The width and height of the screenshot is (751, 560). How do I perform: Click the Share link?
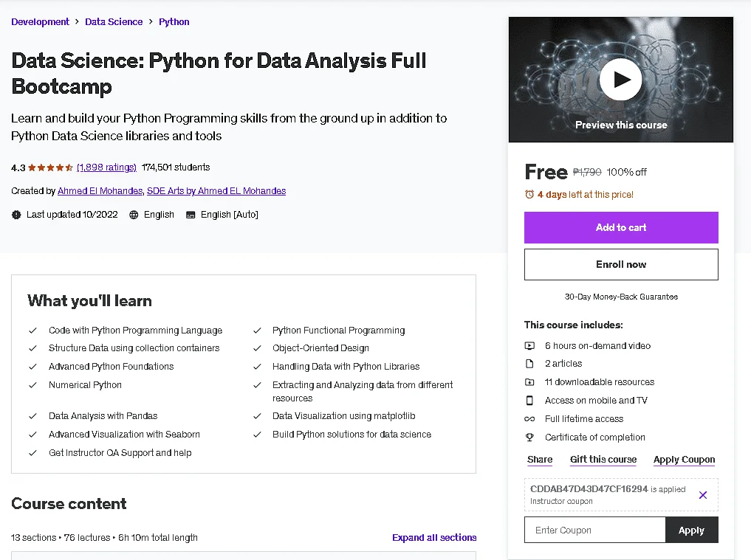540,460
